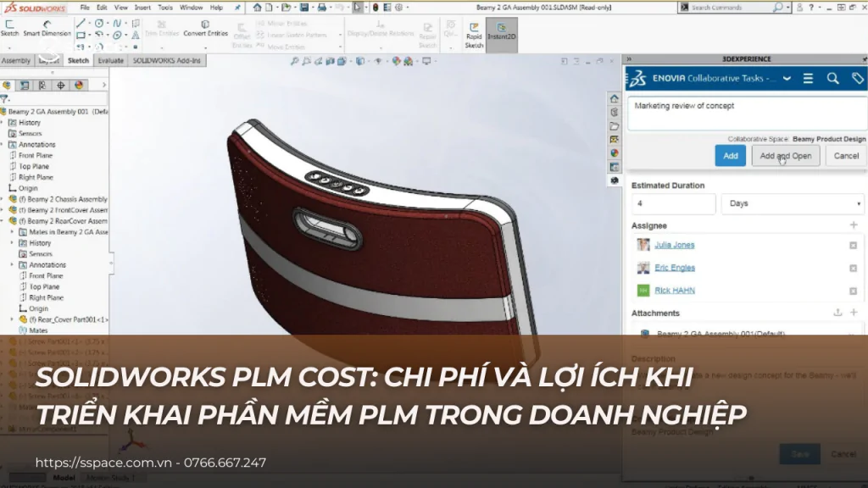Screen dimensions: 868x488
Task: Open the File Explorer folder task pane icon
Action: pyautogui.click(x=614, y=126)
